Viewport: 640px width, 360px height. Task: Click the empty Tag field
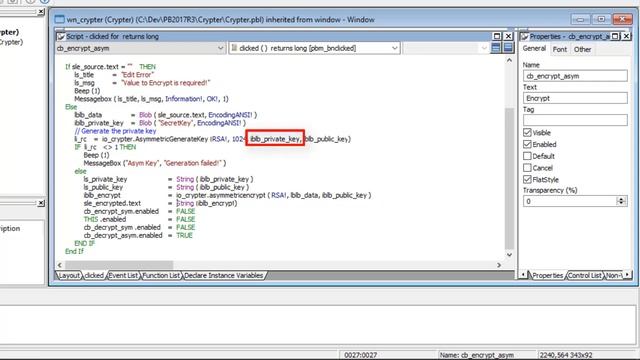click(x=575, y=120)
